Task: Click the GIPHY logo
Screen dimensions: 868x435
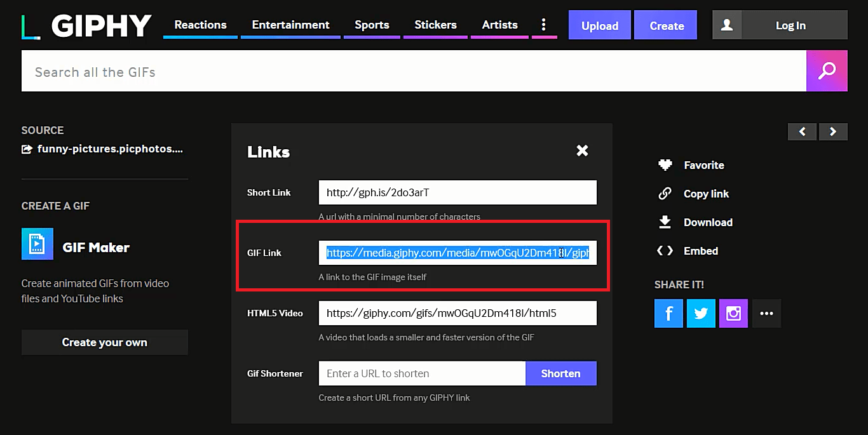Action: [x=86, y=25]
